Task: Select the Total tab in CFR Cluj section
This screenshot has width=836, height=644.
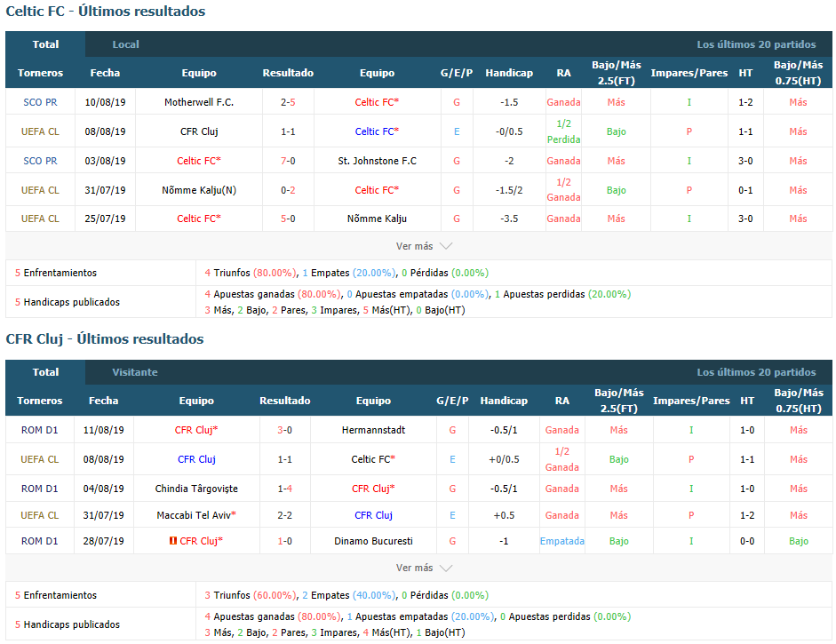Action: pos(45,372)
